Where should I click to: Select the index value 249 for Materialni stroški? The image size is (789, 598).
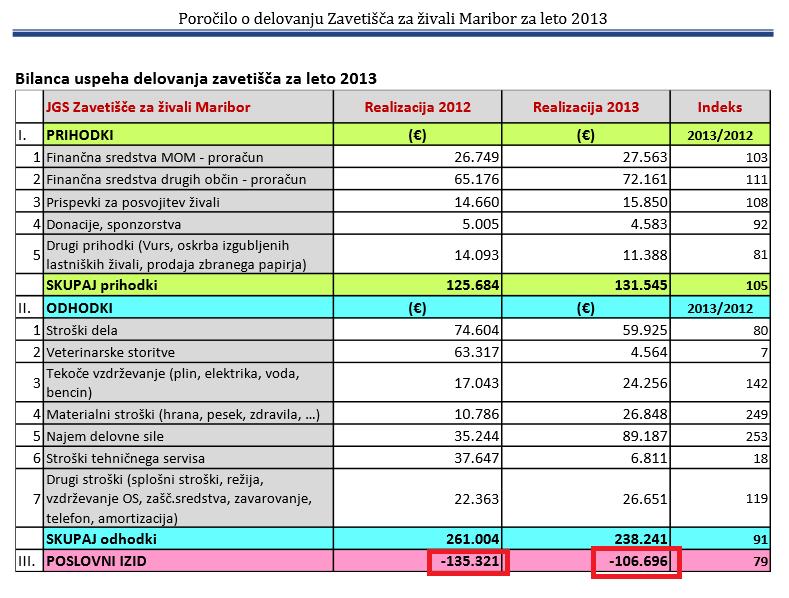756,413
